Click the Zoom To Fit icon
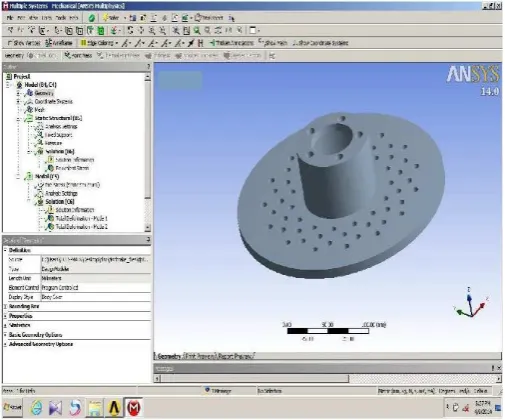The width and height of the screenshot is (505, 420). (176, 31)
